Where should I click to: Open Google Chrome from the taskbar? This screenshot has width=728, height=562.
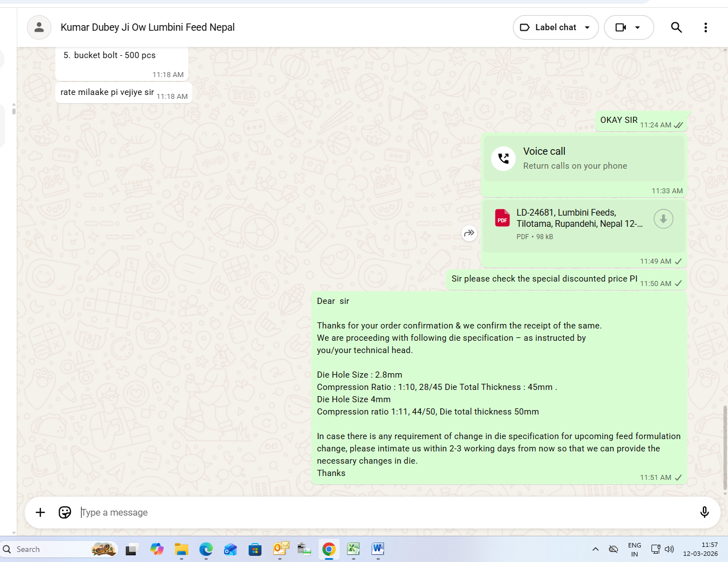[329, 549]
